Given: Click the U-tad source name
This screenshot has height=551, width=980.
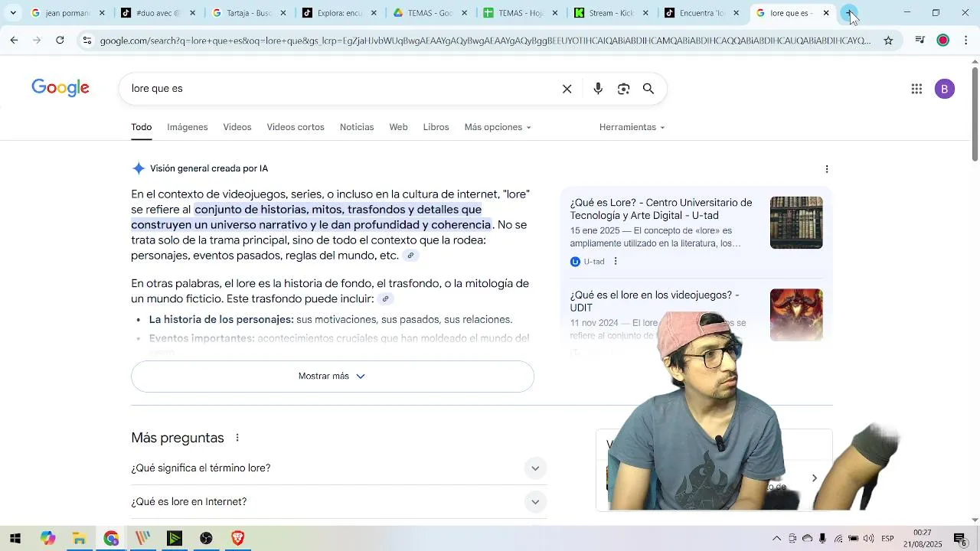Looking at the screenshot, I should (x=594, y=262).
